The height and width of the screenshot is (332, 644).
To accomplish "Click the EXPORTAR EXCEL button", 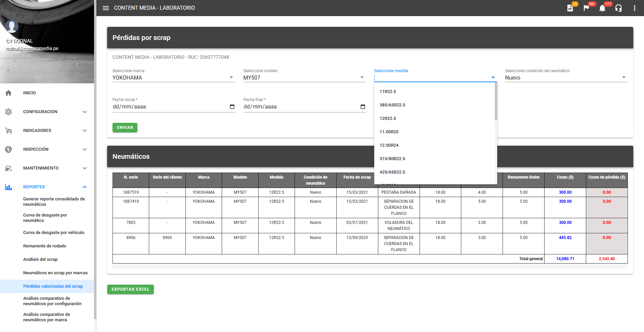I will (x=130, y=289).
